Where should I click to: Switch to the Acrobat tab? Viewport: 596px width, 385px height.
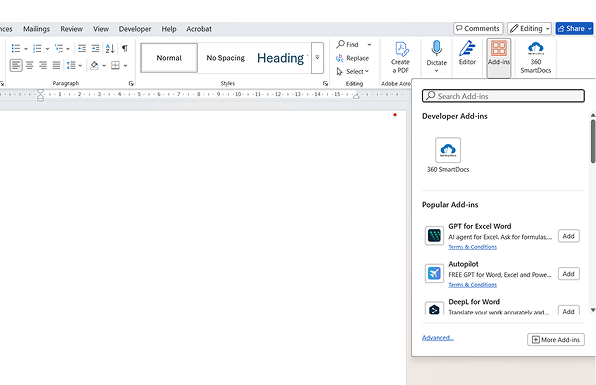[199, 29]
